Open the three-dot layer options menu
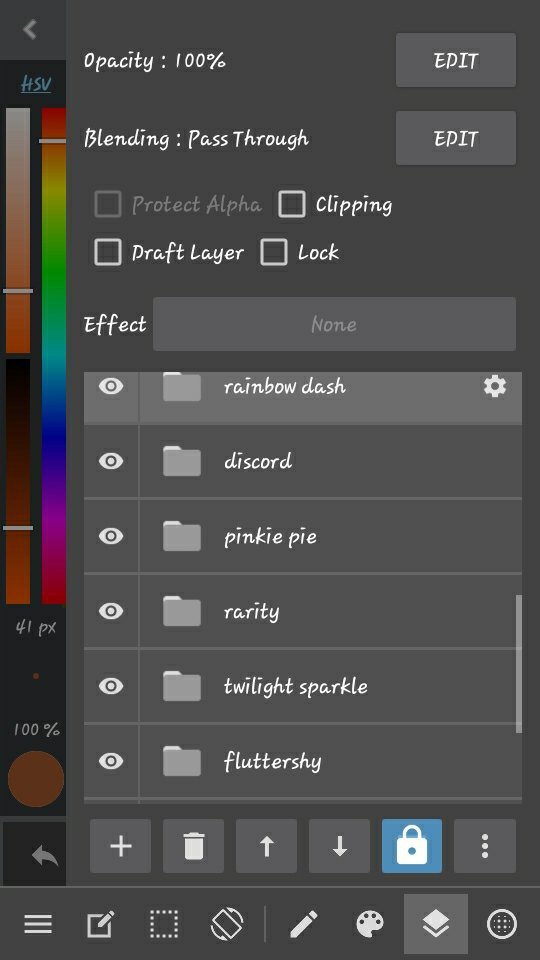Viewport: 540px width, 960px height. click(485, 846)
